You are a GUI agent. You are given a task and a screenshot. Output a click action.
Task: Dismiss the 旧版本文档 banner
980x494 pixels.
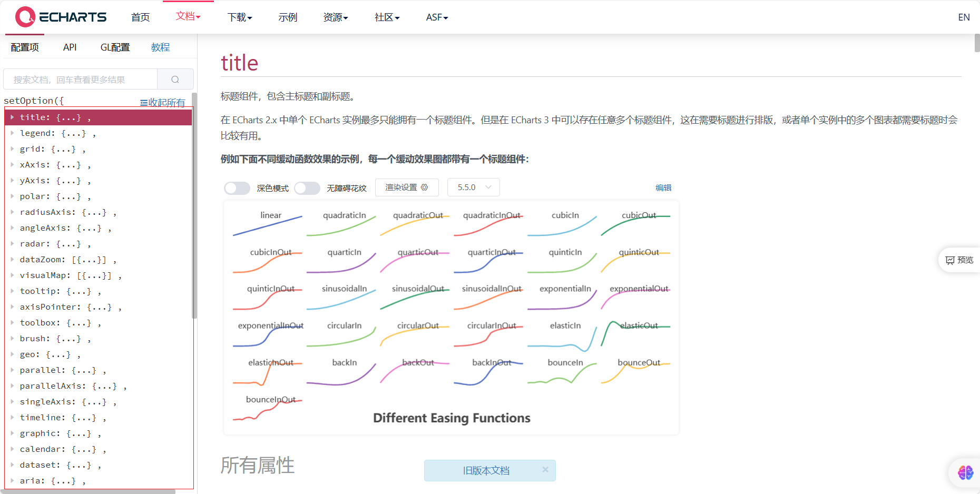click(545, 470)
